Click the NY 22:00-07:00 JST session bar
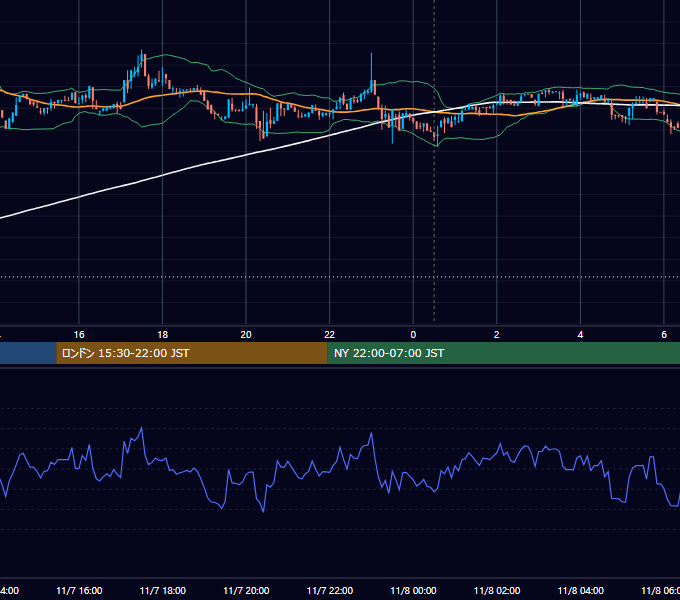Image resolution: width=680 pixels, height=600 pixels. [503, 353]
